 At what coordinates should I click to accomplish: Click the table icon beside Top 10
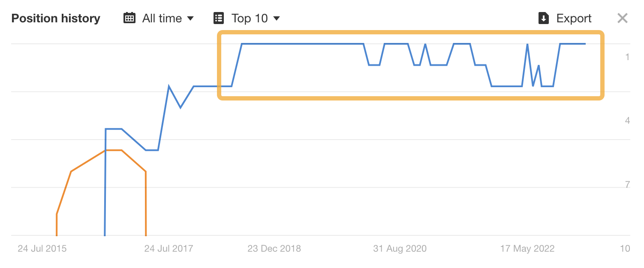219,18
